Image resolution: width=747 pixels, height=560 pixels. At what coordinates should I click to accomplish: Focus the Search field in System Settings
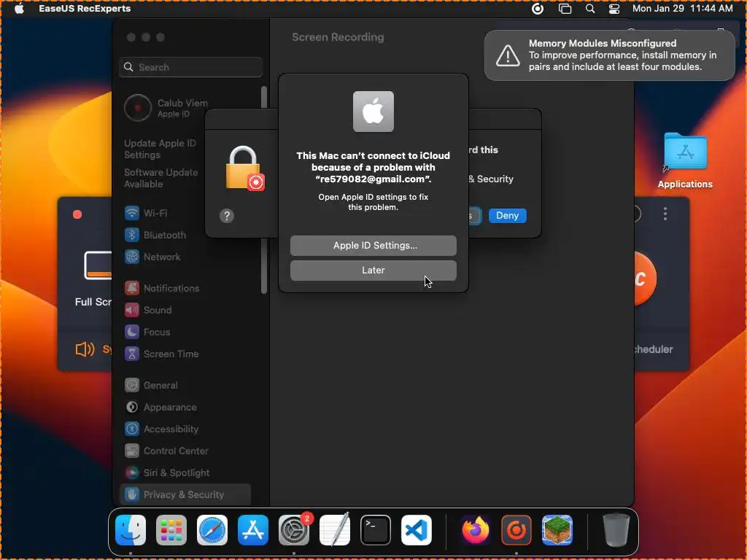(190, 67)
